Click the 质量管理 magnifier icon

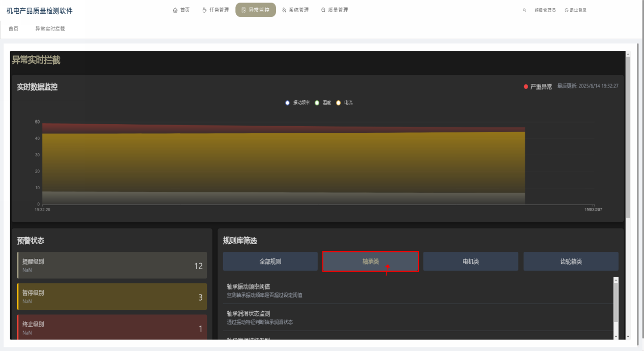click(323, 10)
